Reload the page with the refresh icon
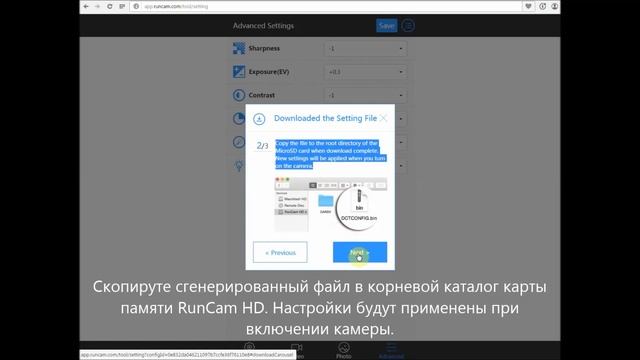This screenshot has width=640, height=360. point(109,7)
